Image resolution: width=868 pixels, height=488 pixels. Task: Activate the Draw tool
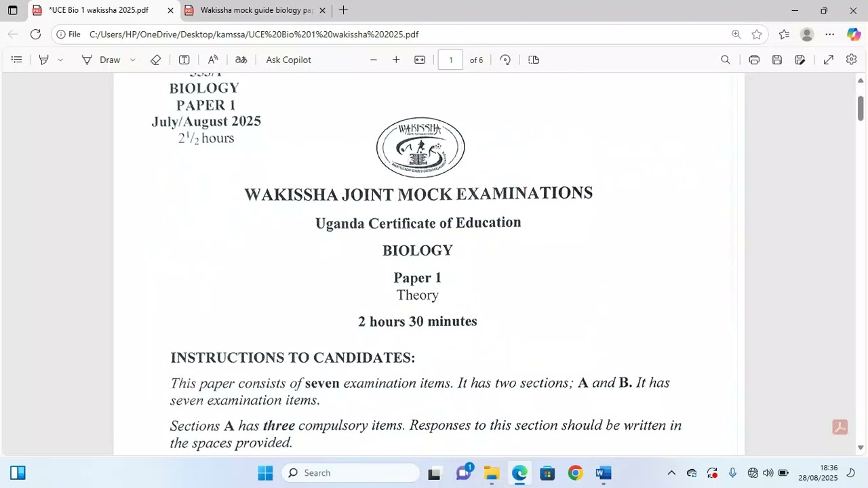tap(101, 60)
